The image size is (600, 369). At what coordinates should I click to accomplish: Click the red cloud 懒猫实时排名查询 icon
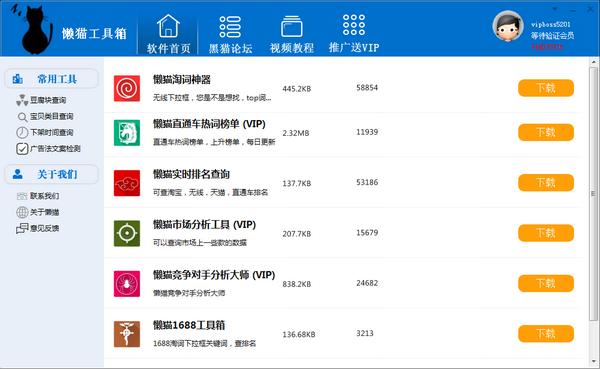tap(127, 183)
